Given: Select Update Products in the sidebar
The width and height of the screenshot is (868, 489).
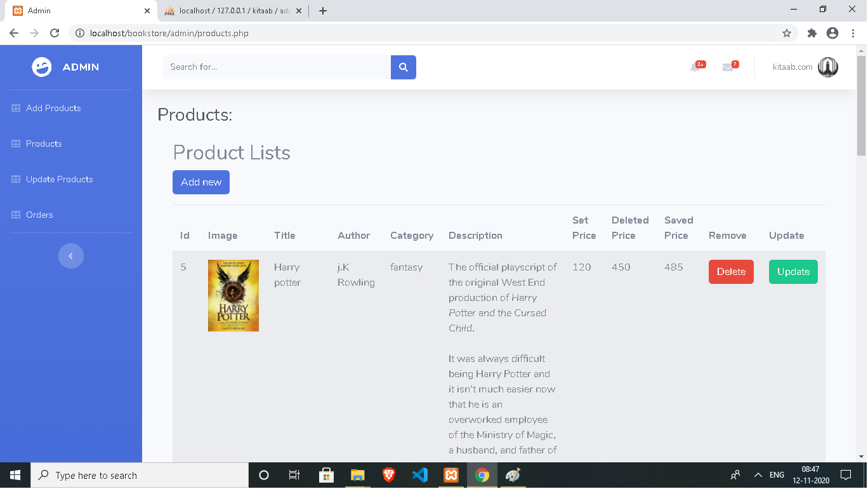Looking at the screenshot, I should (58, 179).
